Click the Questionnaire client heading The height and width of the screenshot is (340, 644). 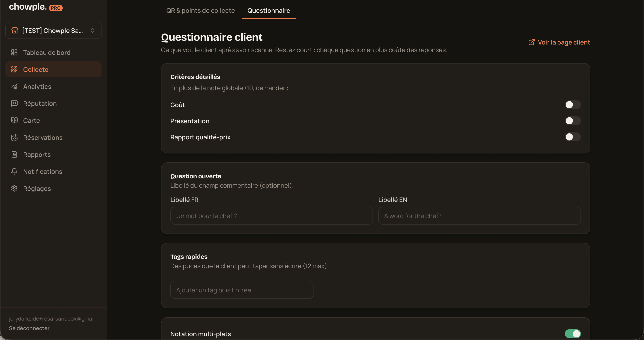tap(212, 37)
